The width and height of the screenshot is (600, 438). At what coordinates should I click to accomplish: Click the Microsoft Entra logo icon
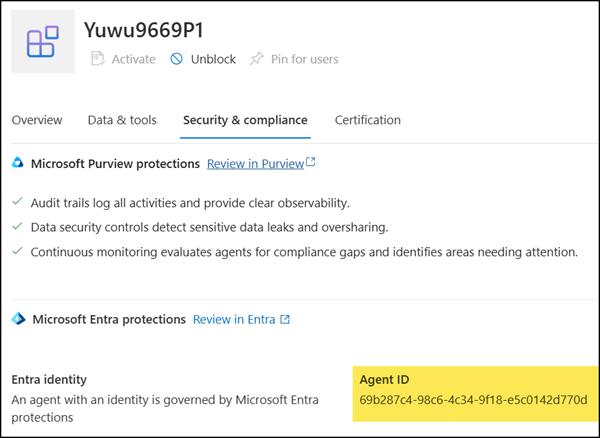(18, 320)
